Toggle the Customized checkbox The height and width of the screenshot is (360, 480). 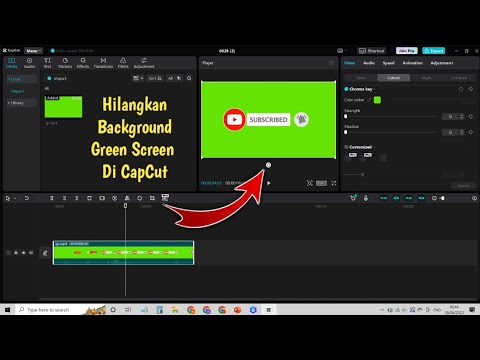tap(346, 147)
